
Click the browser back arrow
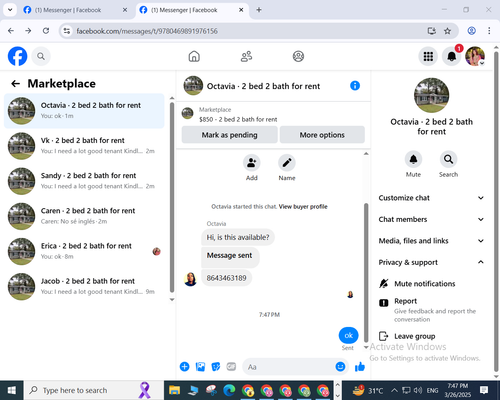tap(11, 31)
